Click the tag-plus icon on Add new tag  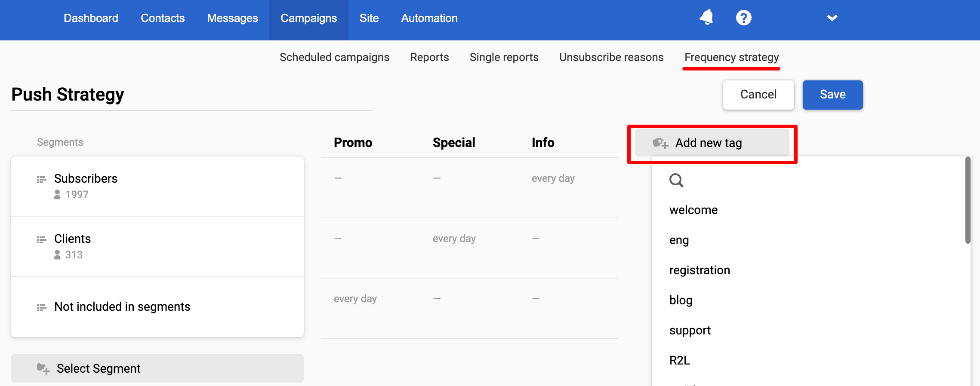point(660,143)
